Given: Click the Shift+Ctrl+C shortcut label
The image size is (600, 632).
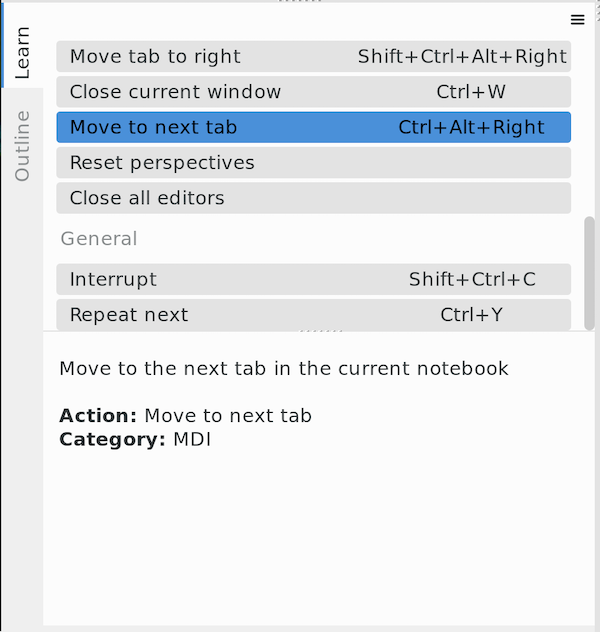Looking at the screenshot, I should (x=472, y=279).
